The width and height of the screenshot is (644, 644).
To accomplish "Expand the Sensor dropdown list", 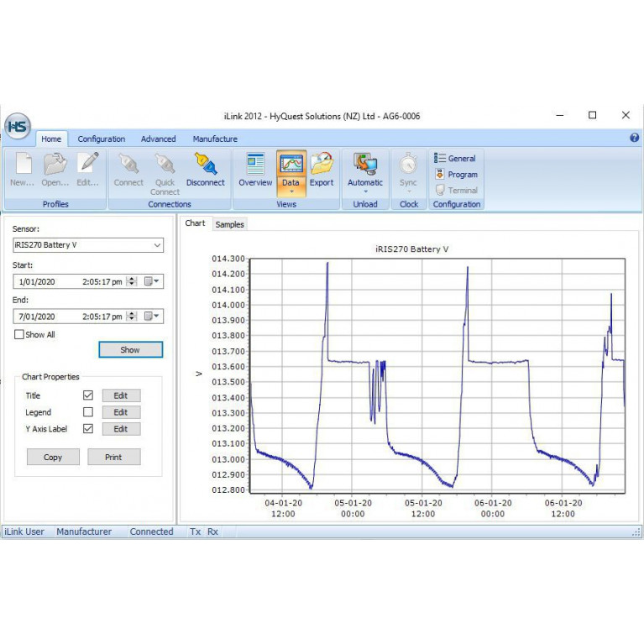I will tap(157, 245).
